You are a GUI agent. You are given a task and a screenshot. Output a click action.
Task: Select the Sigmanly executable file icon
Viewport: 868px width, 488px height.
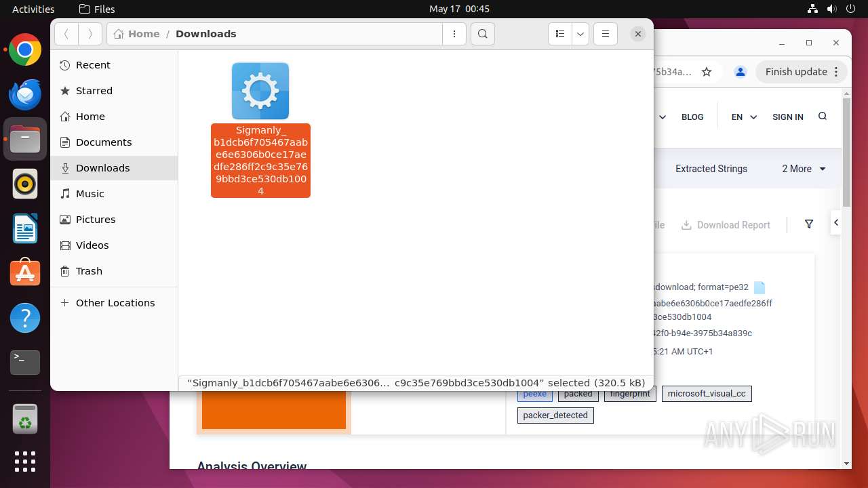click(x=260, y=91)
